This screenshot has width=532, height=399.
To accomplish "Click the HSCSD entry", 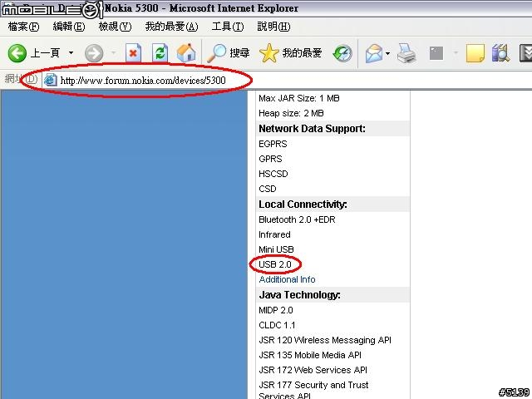I will tap(273, 174).
